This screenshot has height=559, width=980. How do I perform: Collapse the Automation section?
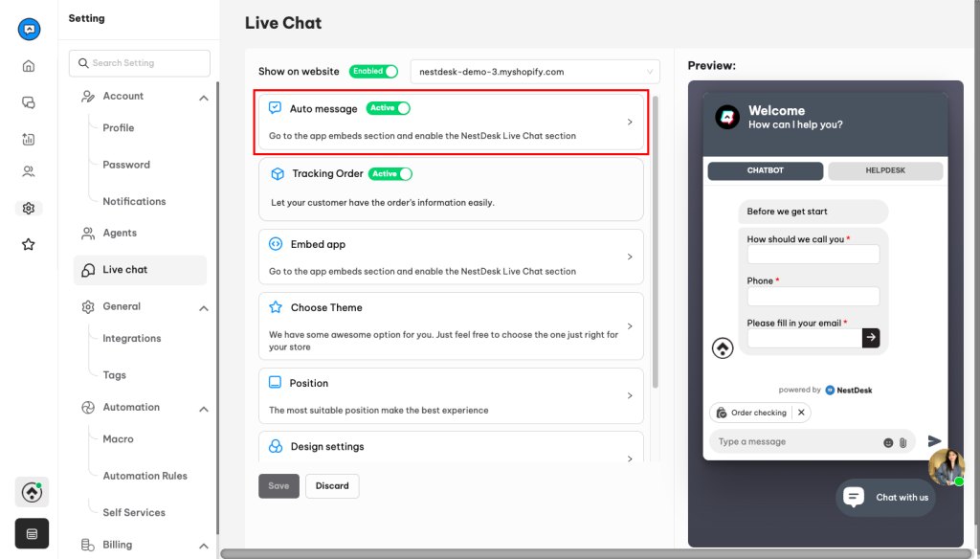(x=204, y=409)
